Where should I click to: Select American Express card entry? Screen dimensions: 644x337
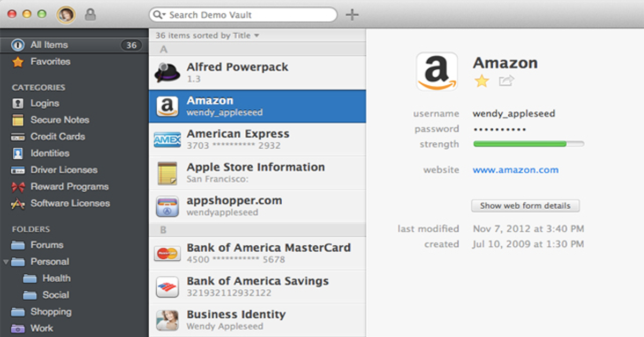point(257,139)
